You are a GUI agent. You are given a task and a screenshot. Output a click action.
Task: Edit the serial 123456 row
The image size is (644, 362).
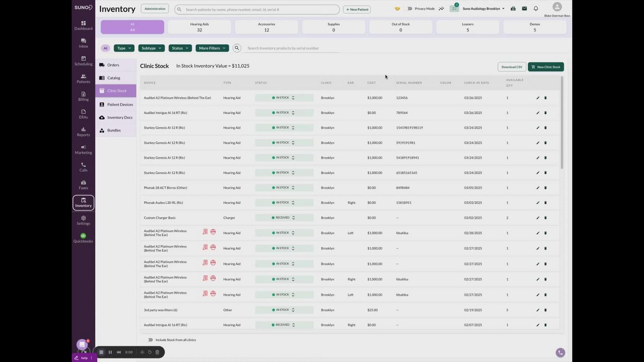[538, 98]
